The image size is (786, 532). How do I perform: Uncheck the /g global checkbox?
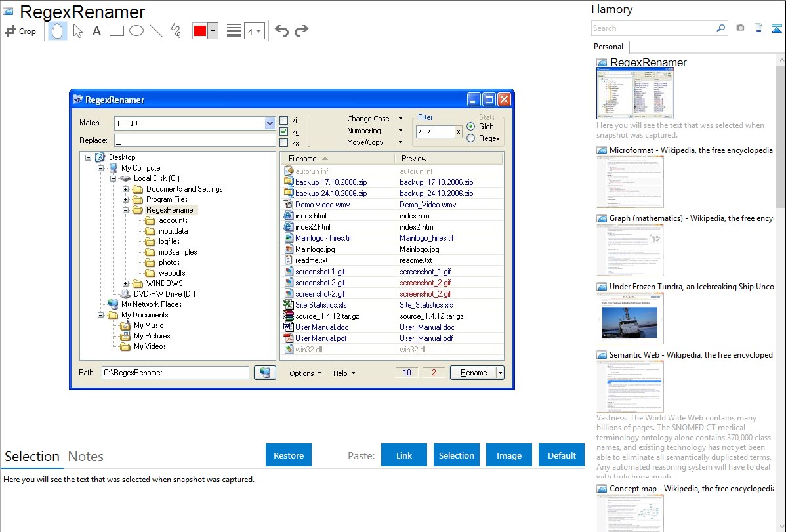[x=284, y=131]
